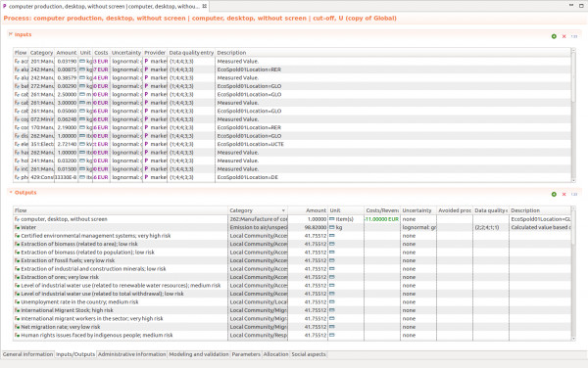Open the General information tab
Image resolution: width=588 pixels, height=368 pixels.
point(27,354)
